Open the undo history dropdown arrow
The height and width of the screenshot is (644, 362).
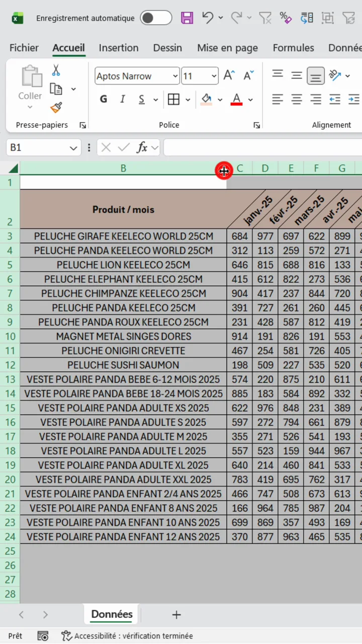(x=221, y=18)
